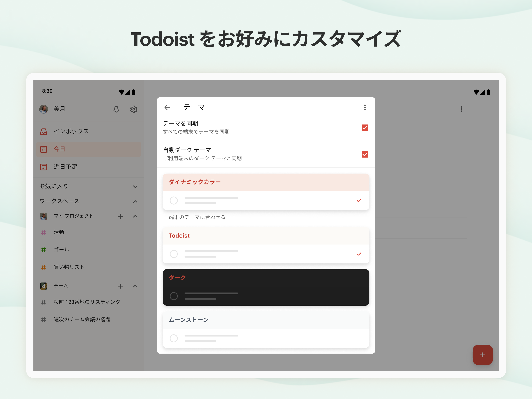Viewport: 532px width, 399px height.
Task: Collapse the ワークスペース section chevron
Action: click(x=135, y=201)
